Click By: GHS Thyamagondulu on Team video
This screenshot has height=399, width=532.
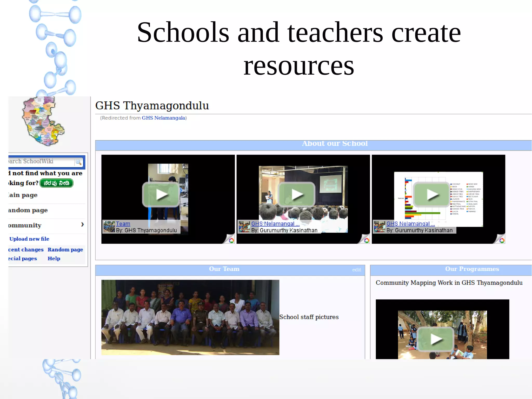click(x=146, y=230)
